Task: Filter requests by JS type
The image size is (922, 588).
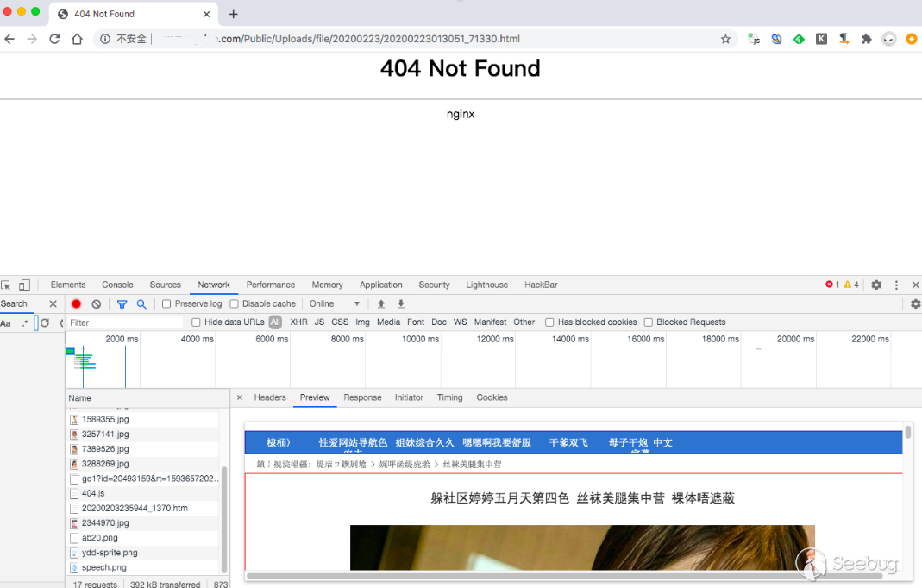Action: click(319, 322)
